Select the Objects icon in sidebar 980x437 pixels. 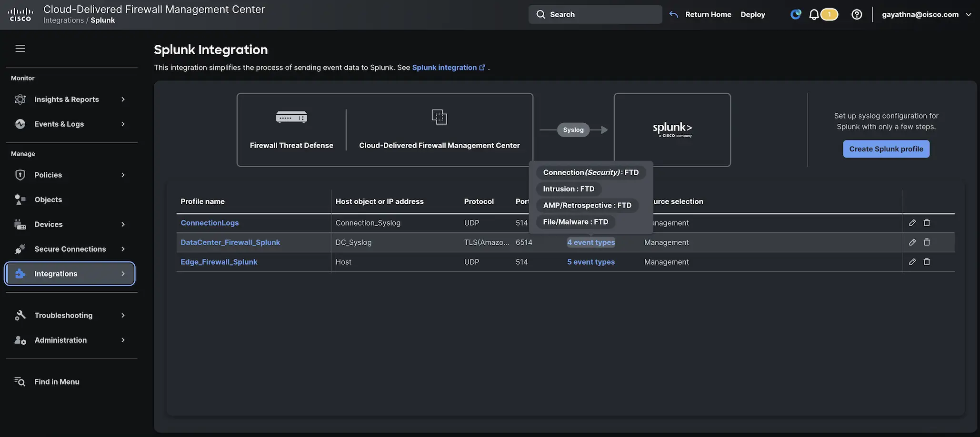click(20, 199)
